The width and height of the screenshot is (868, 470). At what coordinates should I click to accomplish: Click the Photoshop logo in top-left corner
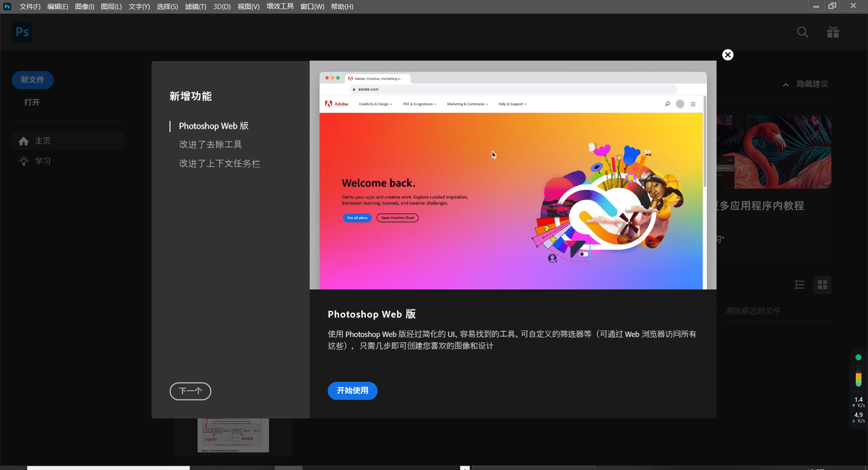22,32
